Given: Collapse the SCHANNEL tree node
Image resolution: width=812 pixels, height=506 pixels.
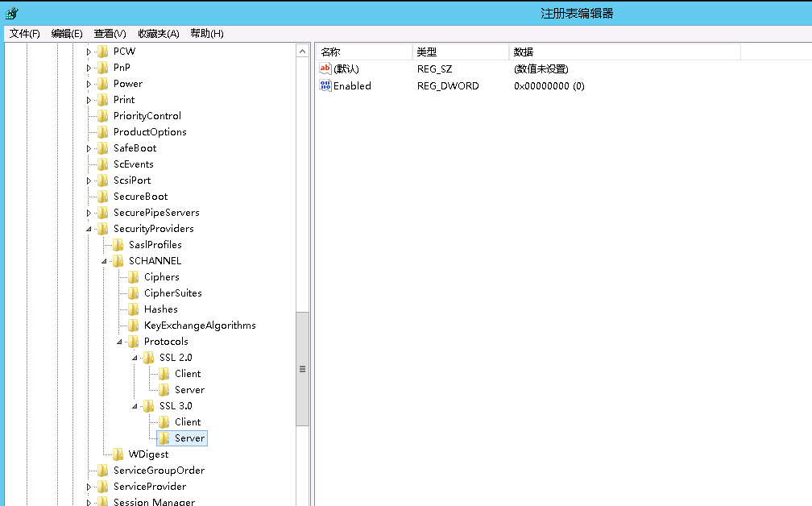Looking at the screenshot, I should click(x=105, y=261).
